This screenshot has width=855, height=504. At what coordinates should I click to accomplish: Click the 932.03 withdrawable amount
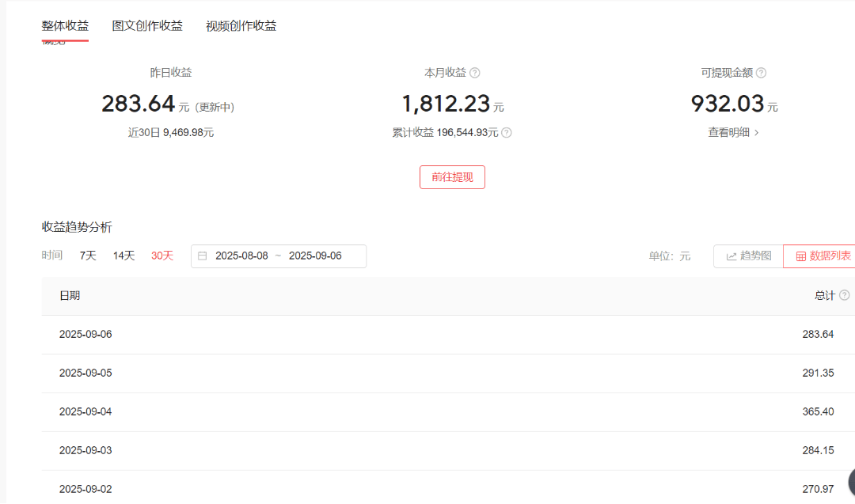[x=728, y=104]
